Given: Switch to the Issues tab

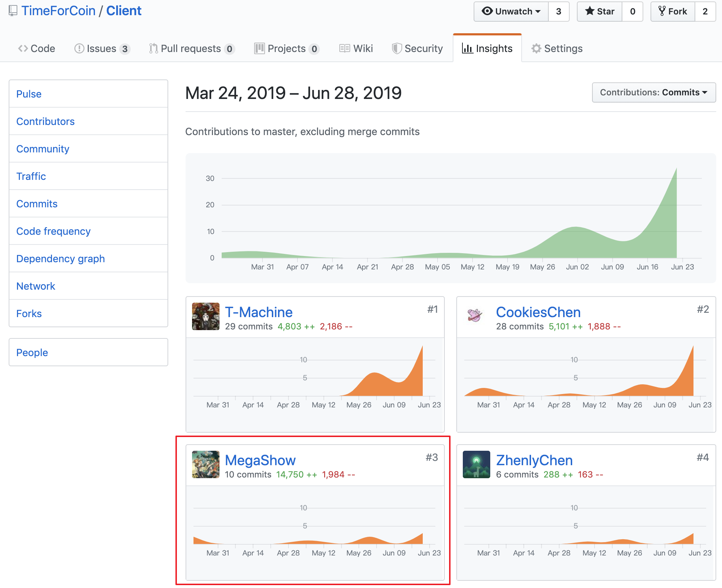Looking at the screenshot, I should coord(102,48).
